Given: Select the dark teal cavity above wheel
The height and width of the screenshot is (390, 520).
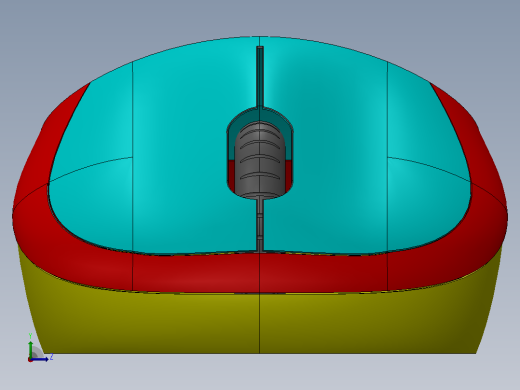Looking at the screenshot, I should [x=260, y=115].
